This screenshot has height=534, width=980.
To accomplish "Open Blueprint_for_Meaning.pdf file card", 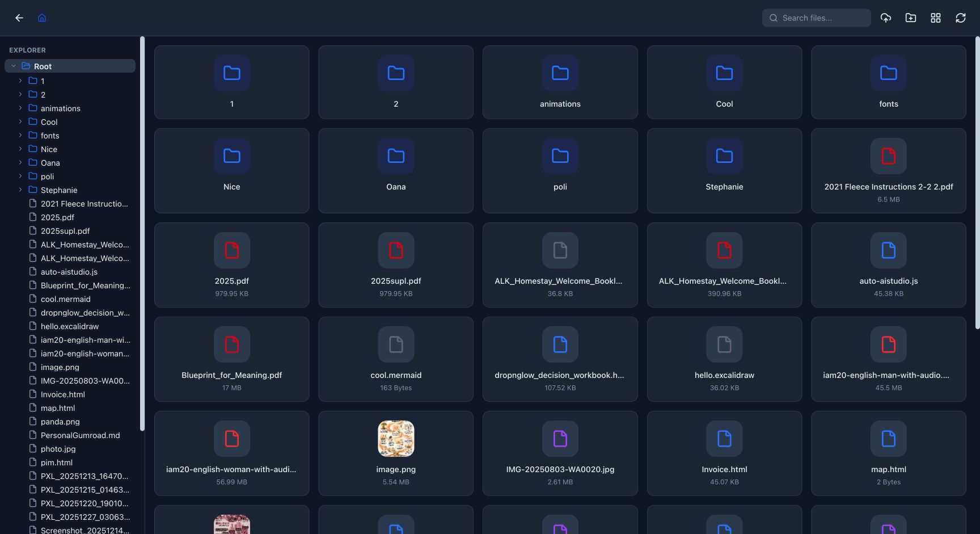I will pyautogui.click(x=231, y=359).
